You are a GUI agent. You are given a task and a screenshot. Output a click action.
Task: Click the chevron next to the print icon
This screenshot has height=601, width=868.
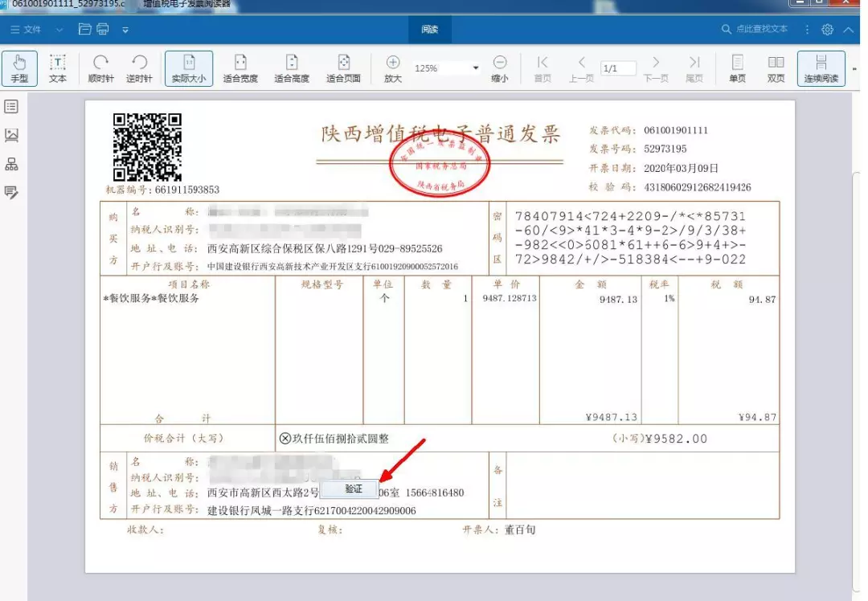125,29
